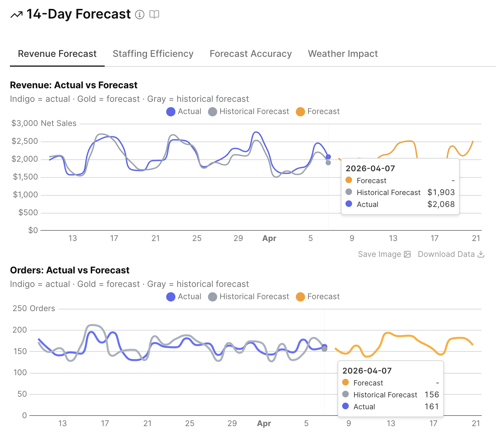The height and width of the screenshot is (441, 504).
Task: Click the Download Data link
Action: point(446,254)
